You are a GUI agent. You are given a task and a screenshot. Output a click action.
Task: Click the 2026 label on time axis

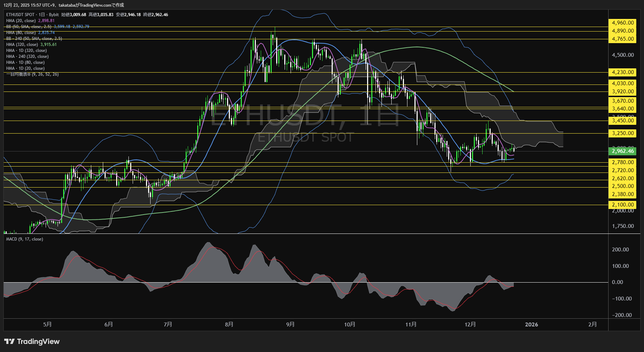pyautogui.click(x=531, y=325)
